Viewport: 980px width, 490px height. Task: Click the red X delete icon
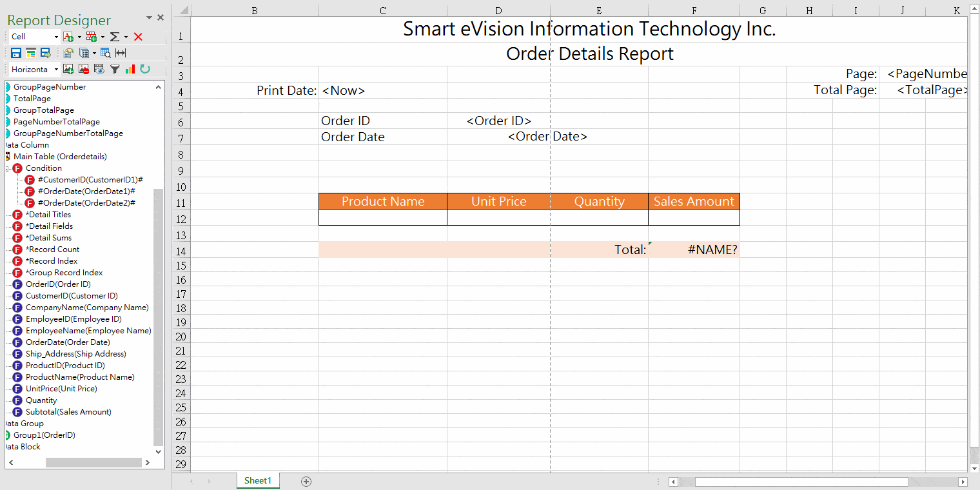[x=138, y=37]
